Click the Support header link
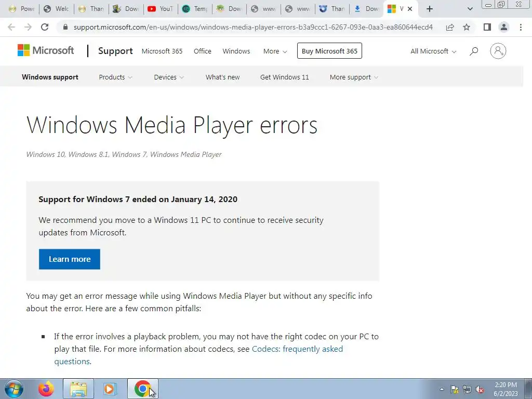Image resolution: width=532 pixels, height=399 pixels. [115, 51]
